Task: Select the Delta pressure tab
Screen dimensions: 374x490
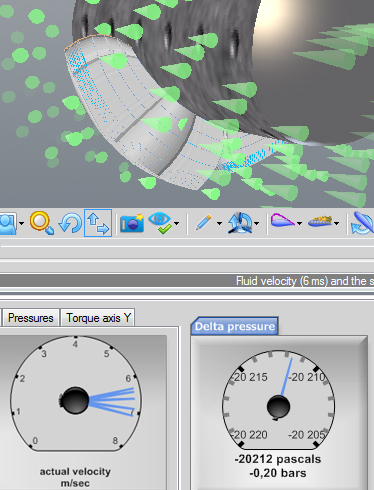Action: tap(235, 326)
